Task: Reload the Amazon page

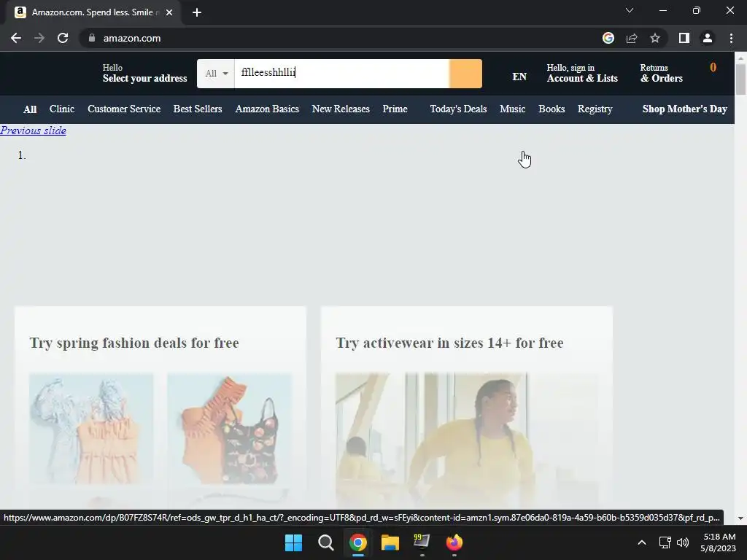Action: point(63,38)
